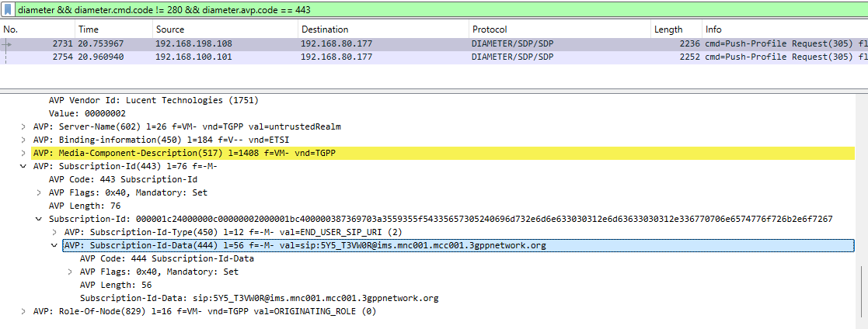The height and width of the screenshot is (329, 868).
Task: Collapse the Subscription-Id hex value node
Action: 39,219
